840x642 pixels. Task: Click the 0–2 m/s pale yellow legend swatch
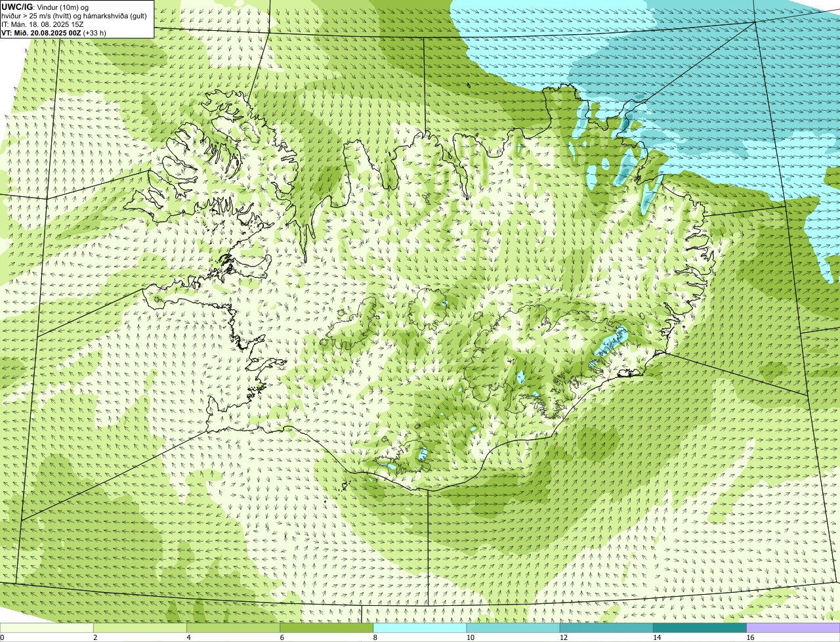tap(47, 628)
